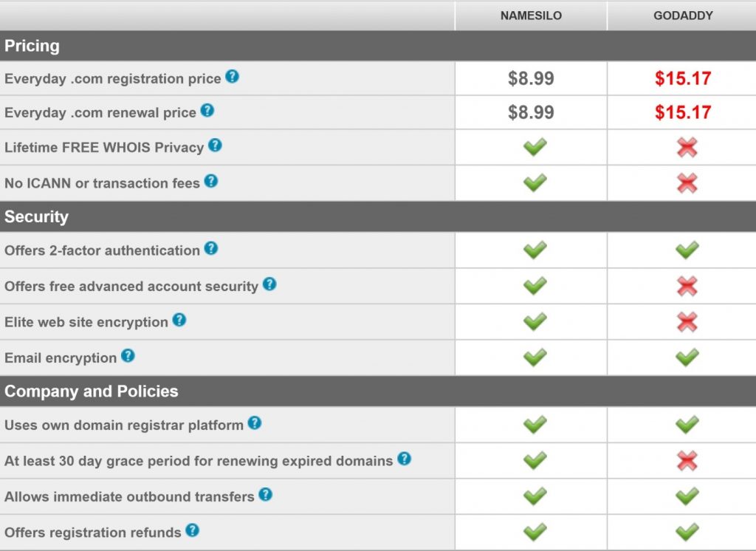Click GoDaddy red X for ICANN fees
This screenshot has height=551, width=756.
687,183
